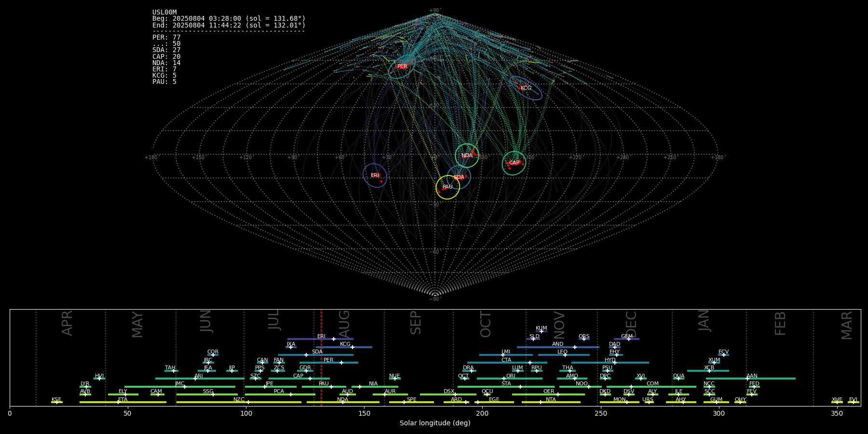Click the 'NDA: 14' count in legend

click(166, 63)
